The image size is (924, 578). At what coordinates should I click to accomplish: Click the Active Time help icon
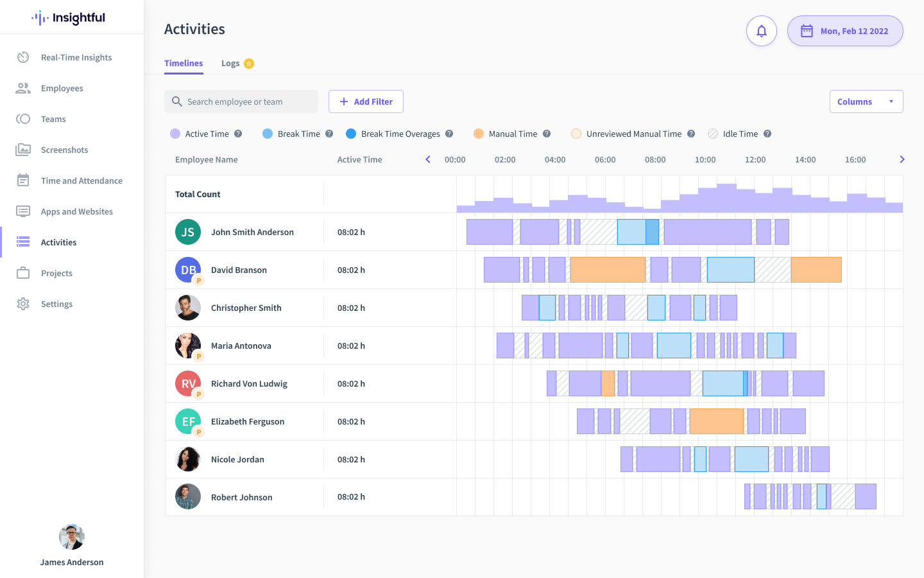(x=238, y=134)
